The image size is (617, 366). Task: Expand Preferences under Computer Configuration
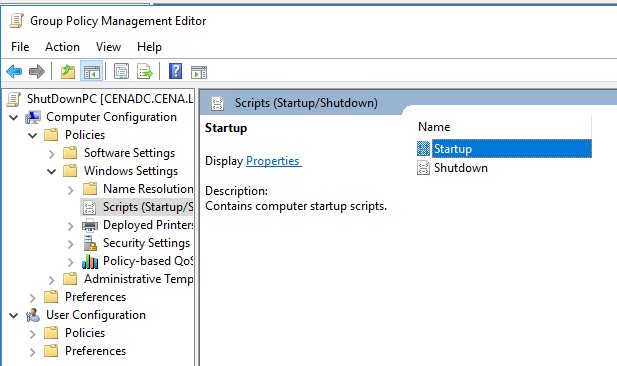(x=33, y=298)
